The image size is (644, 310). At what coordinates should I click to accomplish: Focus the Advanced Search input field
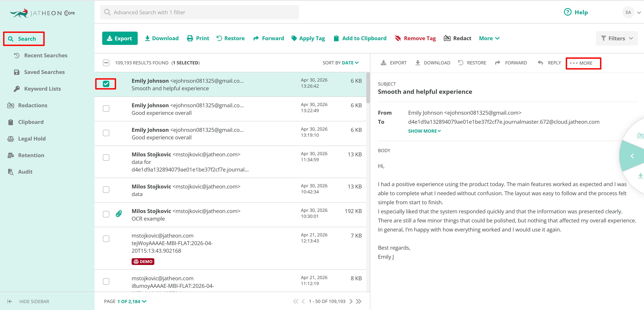click(x=200, y=12)
